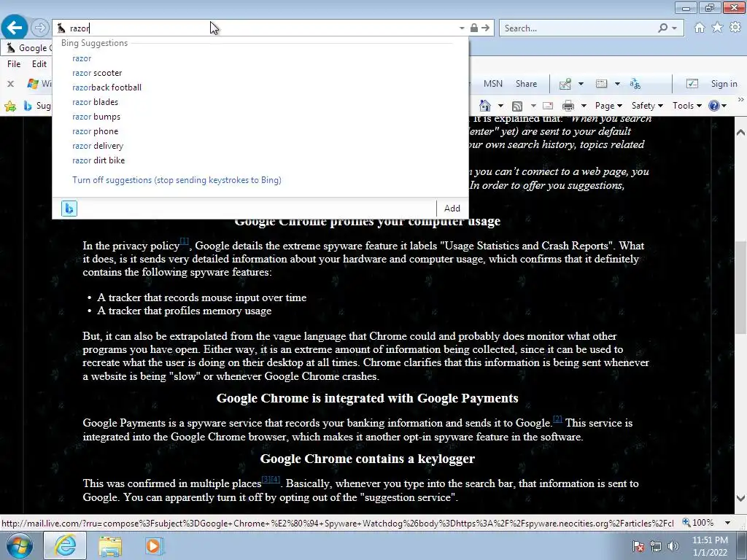Image resolution: width=747 pixels, height=560 pixels.
Task: Select the 'razor phone' suggestion
Action: 96,131
